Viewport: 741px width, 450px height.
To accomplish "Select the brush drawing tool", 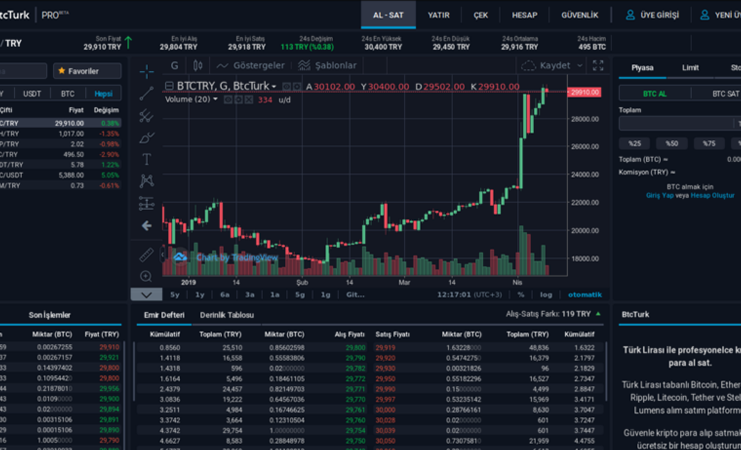I will [146, 138].
